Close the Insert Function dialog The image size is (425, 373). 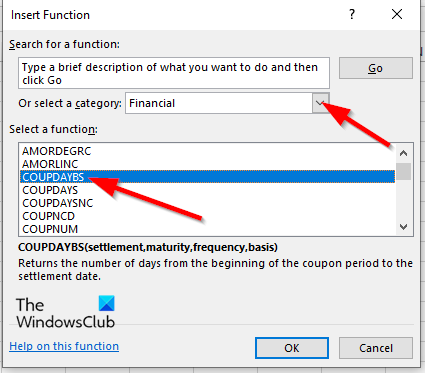397,14
